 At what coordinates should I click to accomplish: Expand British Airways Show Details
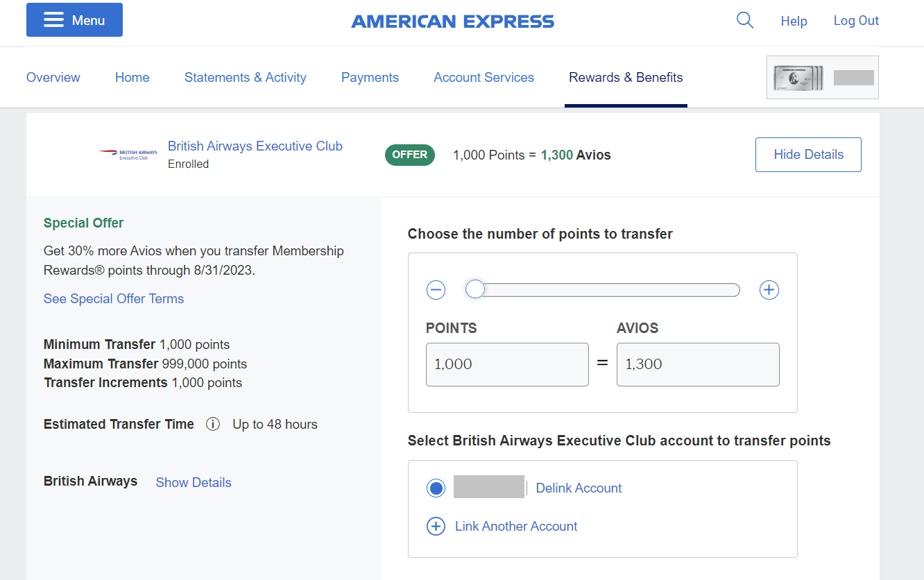[x=194, y=482]
